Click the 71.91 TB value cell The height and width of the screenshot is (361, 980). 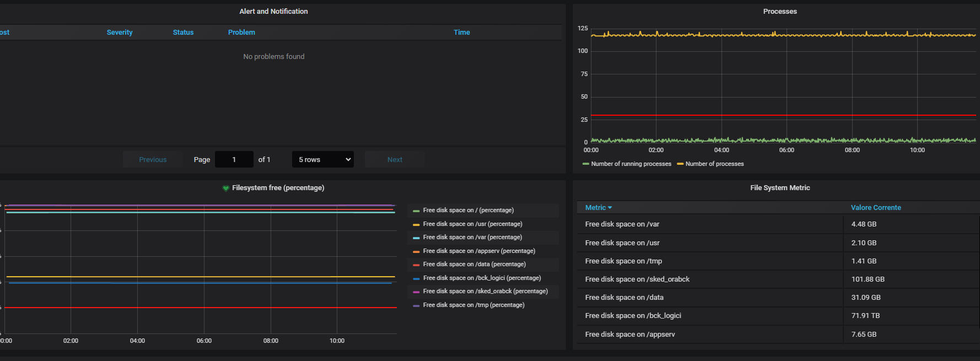pyautogui.click(x=911, y=316)
